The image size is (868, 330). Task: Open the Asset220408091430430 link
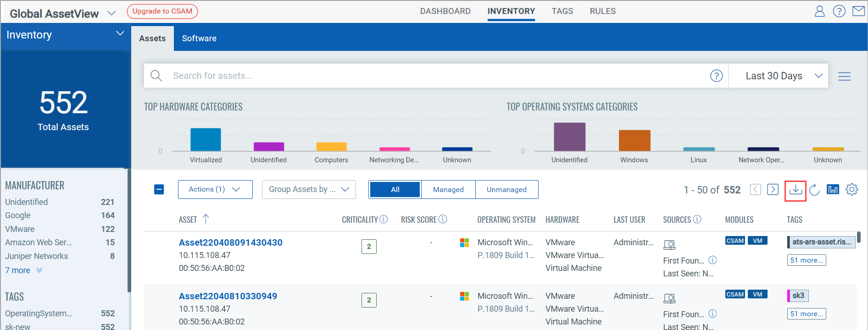click(x=230, y=242)
